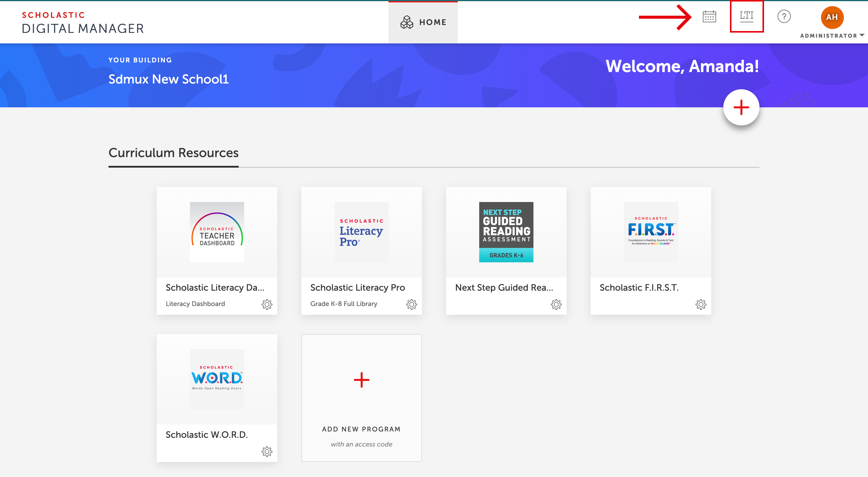The image size is (868, 477).
Task: Open the Scholastic W.O.R.D. thumbnail
Action: tap(217, 379)
